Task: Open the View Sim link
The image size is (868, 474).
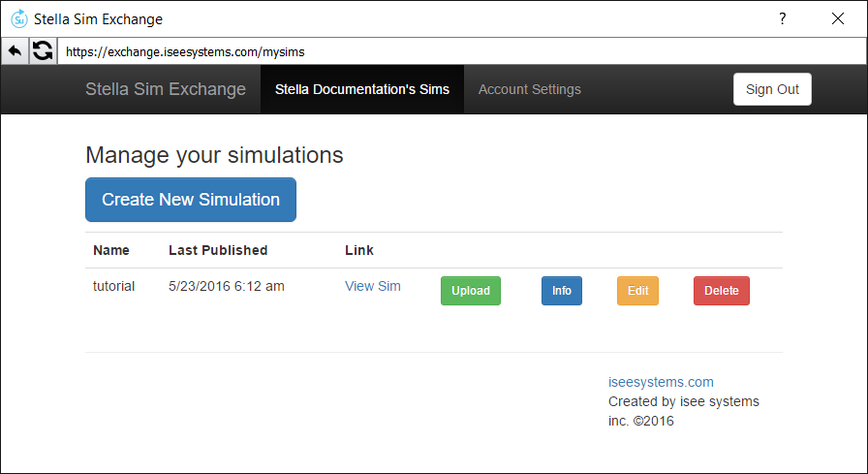Action: pos(373,286)
